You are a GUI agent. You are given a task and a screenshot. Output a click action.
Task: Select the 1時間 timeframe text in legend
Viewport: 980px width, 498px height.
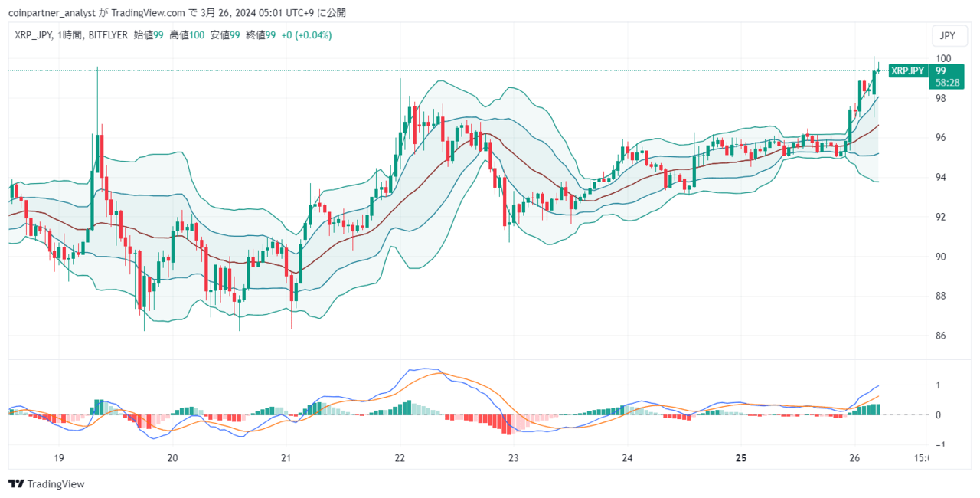[71, 35]
